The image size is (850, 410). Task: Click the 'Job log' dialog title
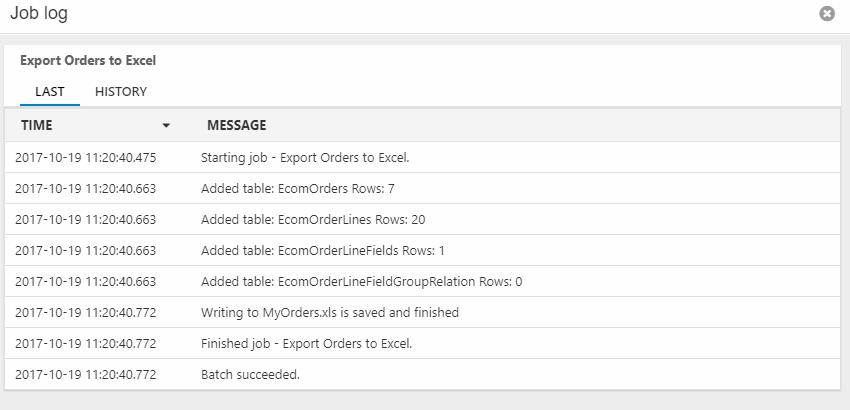(39, 14)
